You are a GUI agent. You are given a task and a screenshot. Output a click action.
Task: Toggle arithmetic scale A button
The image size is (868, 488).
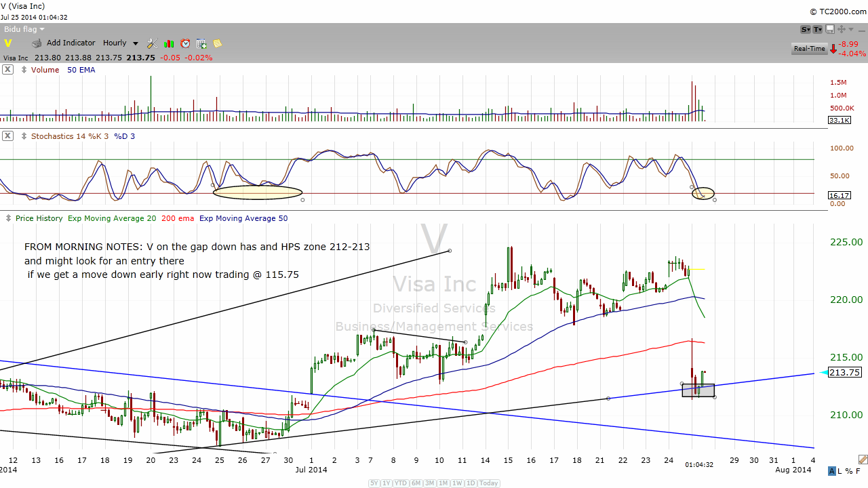tap(833, 471)
